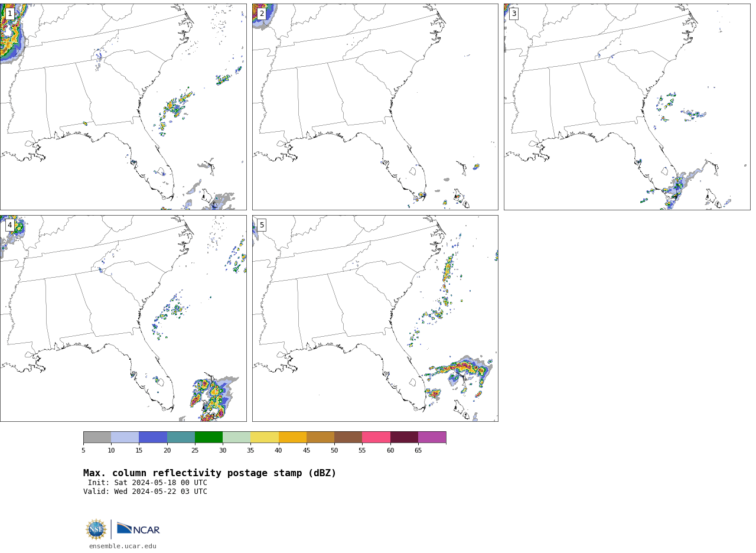The height and width of the screenshot is (553, 756).
Task: Click the NCAR logo
Action: pos(138,529)
